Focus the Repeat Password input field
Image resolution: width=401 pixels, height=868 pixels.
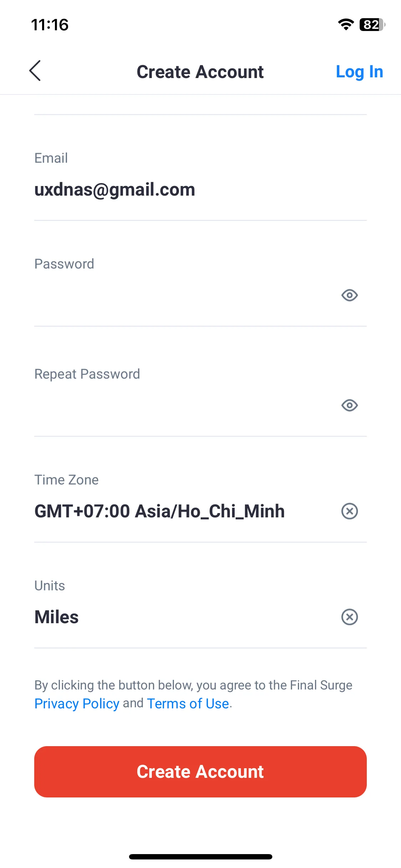(185, 405)
